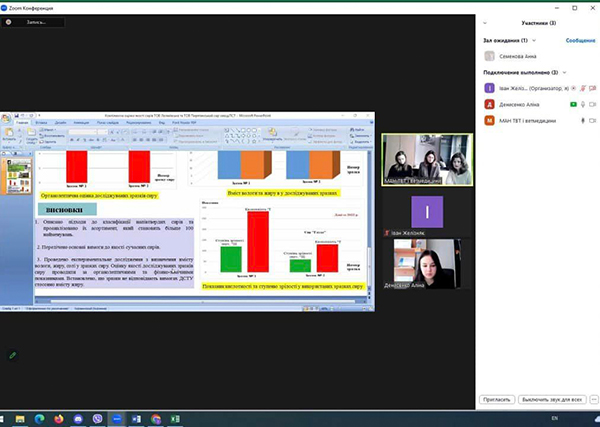600x427 pixels.
Task: Launch Microsoft Edge from the taskbar
Action: click(x=39, y=419)
